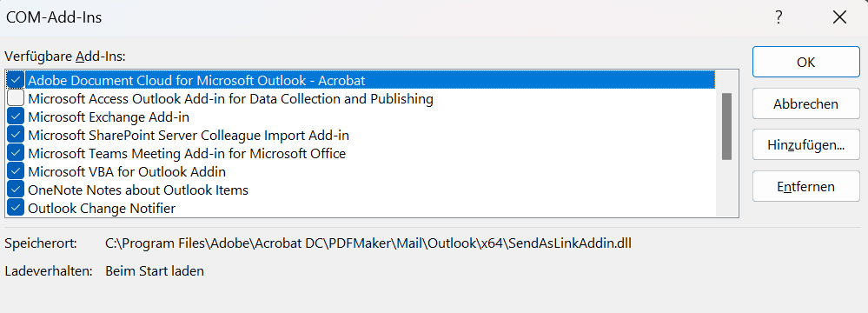
Task: Enable Microsoft Access Outlook Add-in checkbox
Action: click(16, 98)
